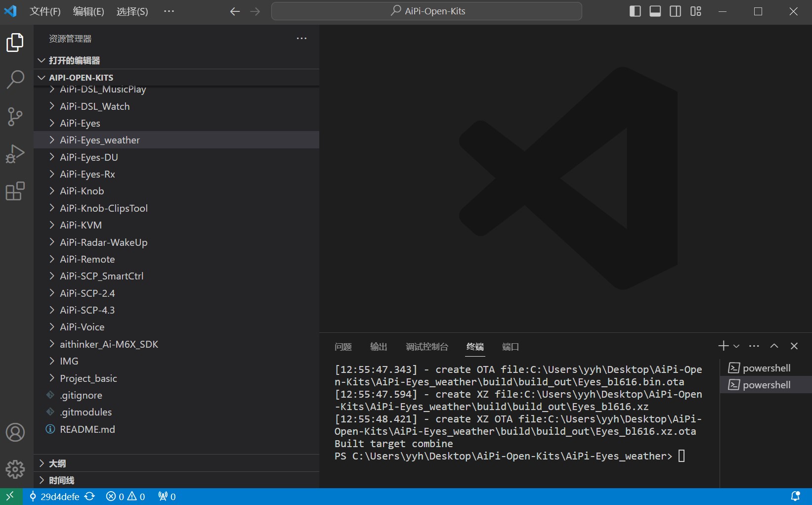Screen dimensions: 812x505
Task: Open the Explorer view in activity bar
Action: coord(15,43)
